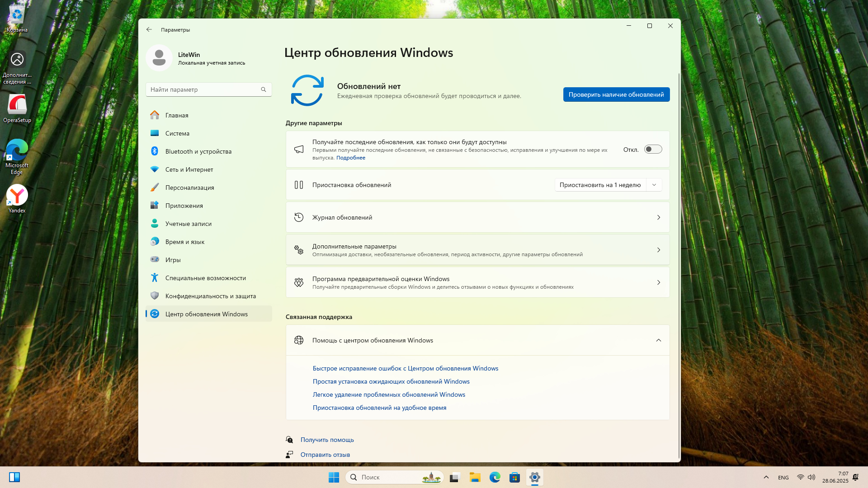868x488 pixels.
Task: Go to Конфиденциальность и защита
Action: (210, 296)
